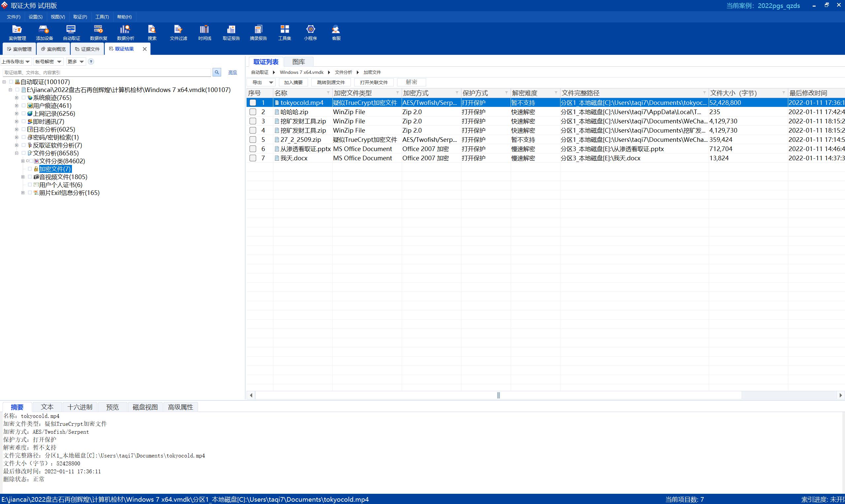
Task: Tick the 用户个人证书(6) tree checkbox
Action: 30,185
